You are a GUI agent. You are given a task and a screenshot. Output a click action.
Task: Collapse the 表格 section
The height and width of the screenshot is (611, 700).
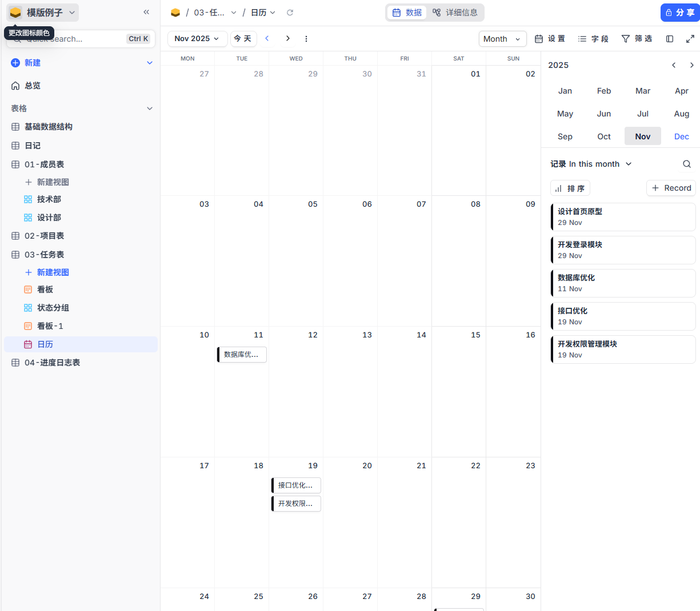(x=150, y=108)
